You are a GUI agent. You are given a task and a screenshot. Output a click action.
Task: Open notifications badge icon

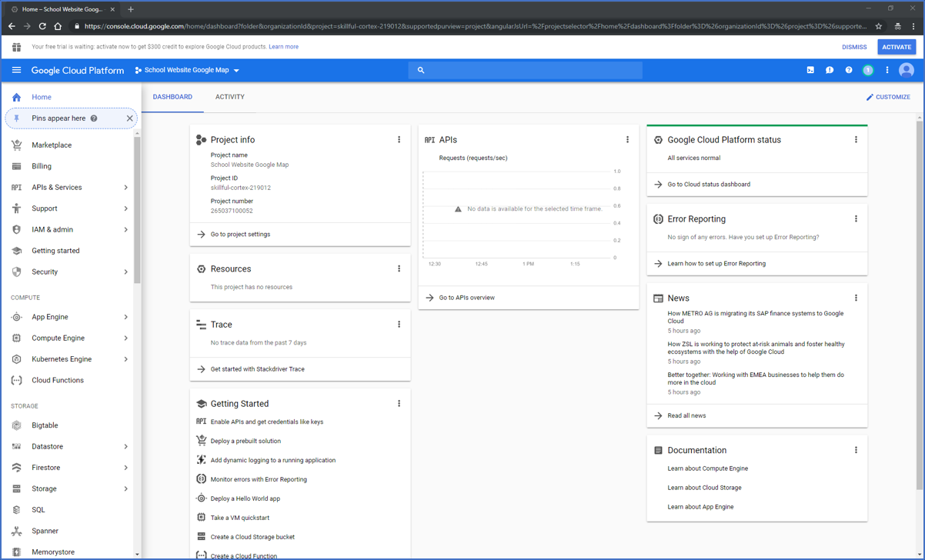[x=868, y=70]
